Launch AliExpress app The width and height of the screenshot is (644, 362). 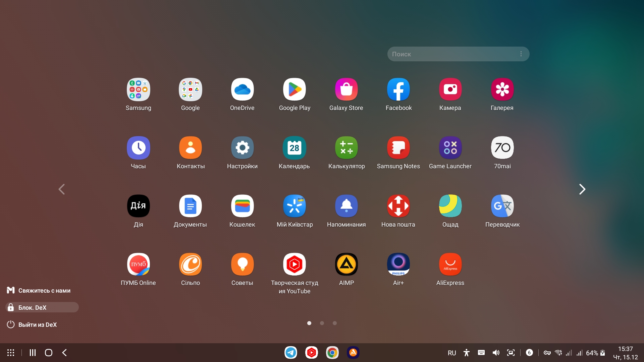450,264
